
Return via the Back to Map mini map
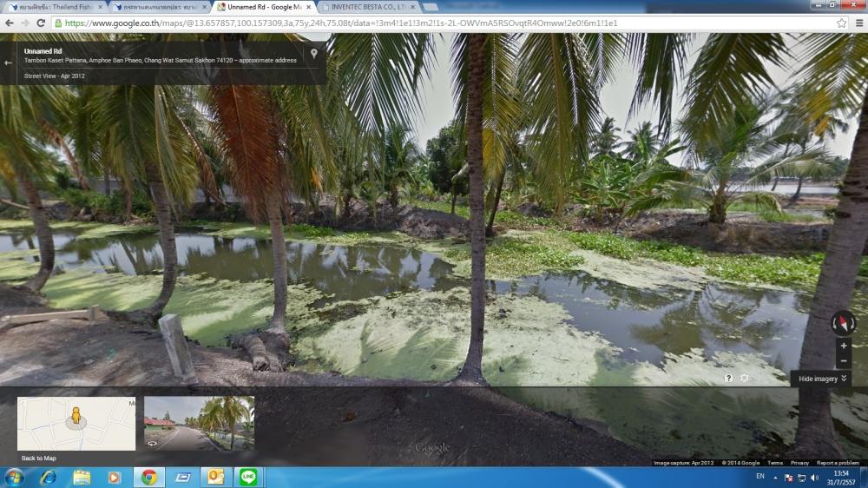point(76,424)
